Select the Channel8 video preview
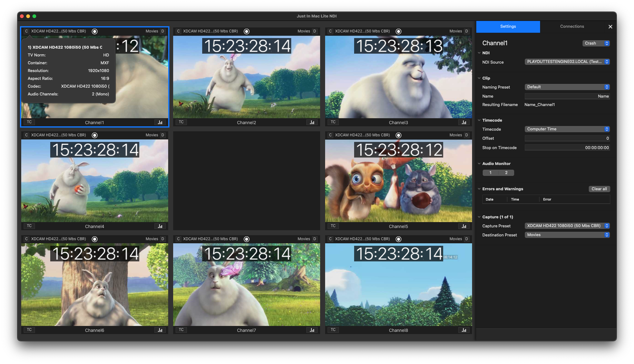634x364 pixels. [x=398, y=285]
